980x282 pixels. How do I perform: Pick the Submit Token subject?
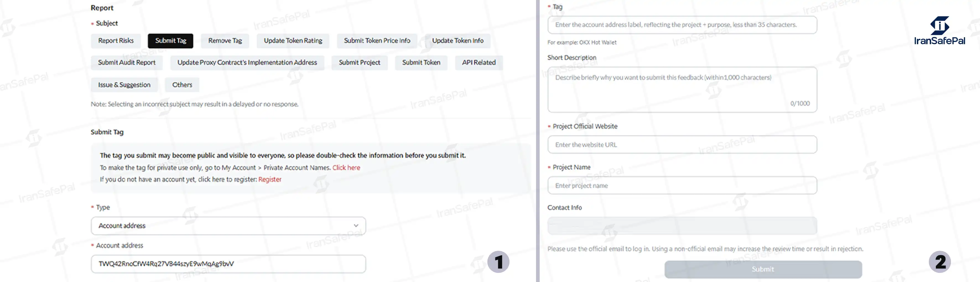[x=421, y=63]
